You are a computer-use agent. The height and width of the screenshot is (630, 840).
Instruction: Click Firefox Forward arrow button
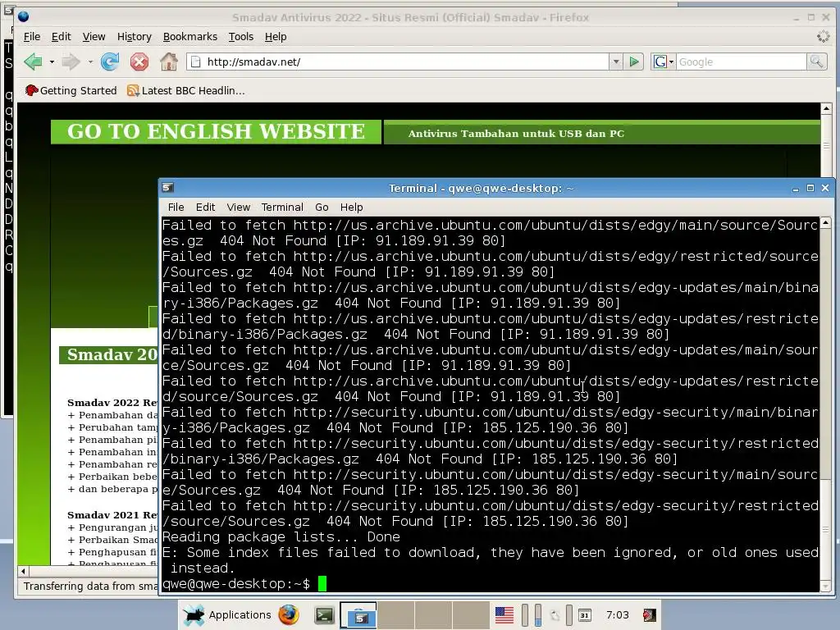pyautogui.click(x=71, y=62)
